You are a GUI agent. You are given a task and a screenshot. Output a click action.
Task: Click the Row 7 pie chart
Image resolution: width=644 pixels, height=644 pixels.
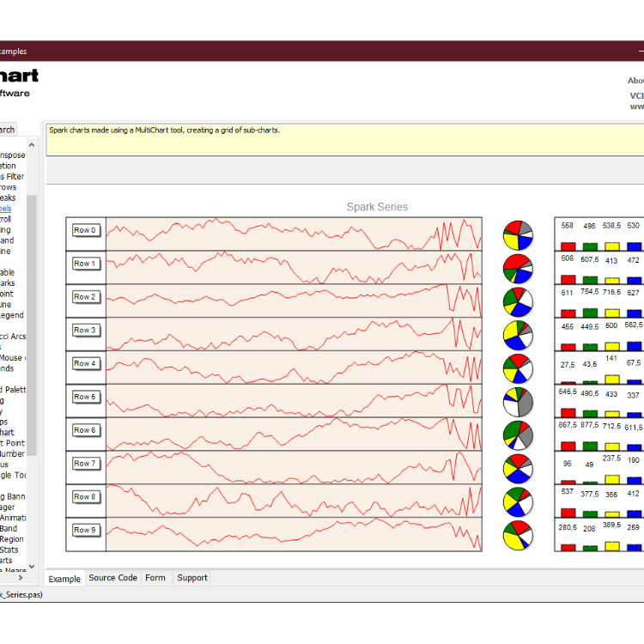click(518, 468)
